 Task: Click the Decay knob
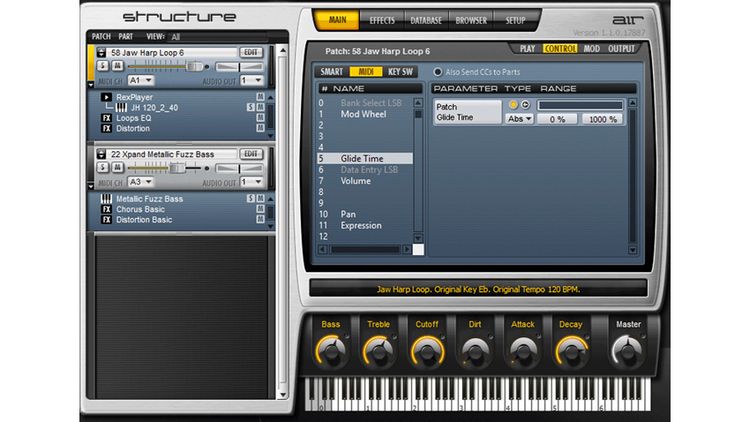click(571, 352)
